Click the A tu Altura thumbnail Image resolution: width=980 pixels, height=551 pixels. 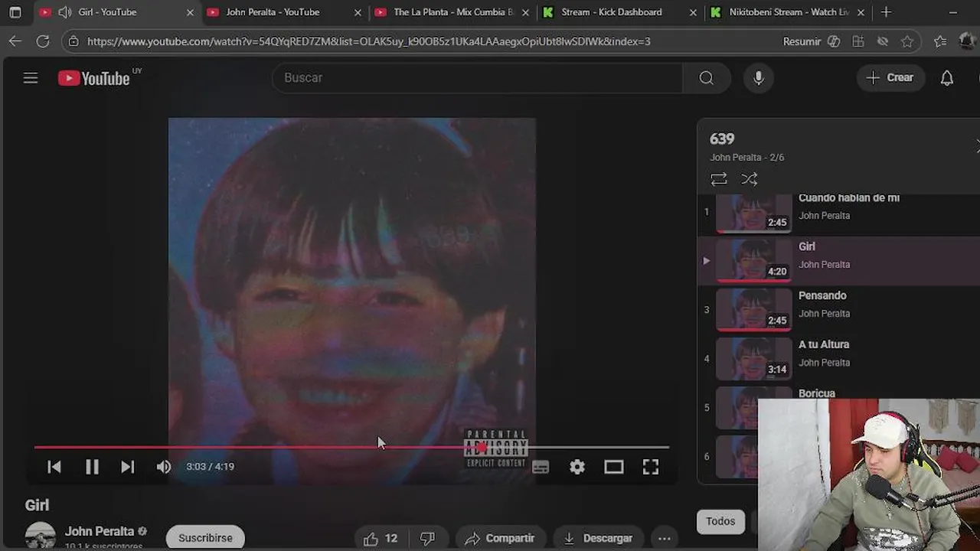(754, 358)
